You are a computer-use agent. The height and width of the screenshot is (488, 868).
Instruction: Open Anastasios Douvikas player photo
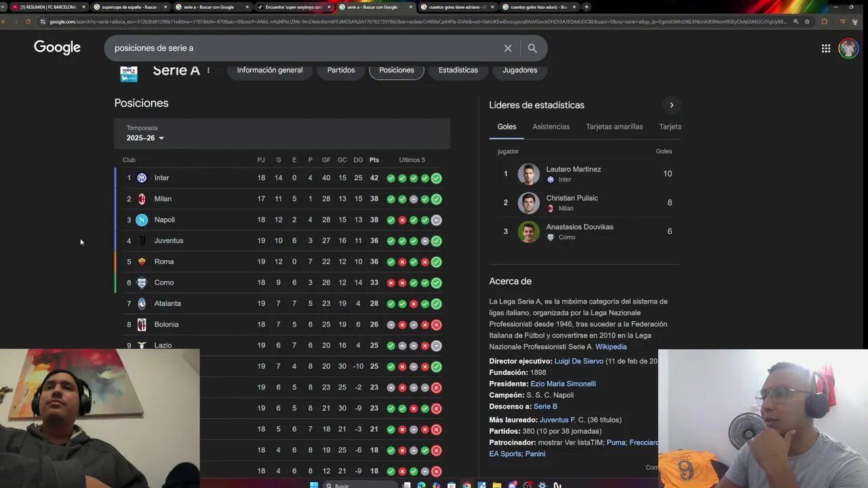(x=529, y=232)
